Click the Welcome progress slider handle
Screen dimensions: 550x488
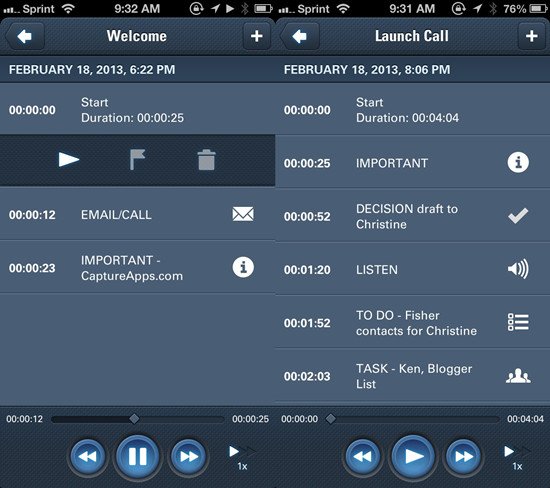pyautogui.click(x=134, y=419)
